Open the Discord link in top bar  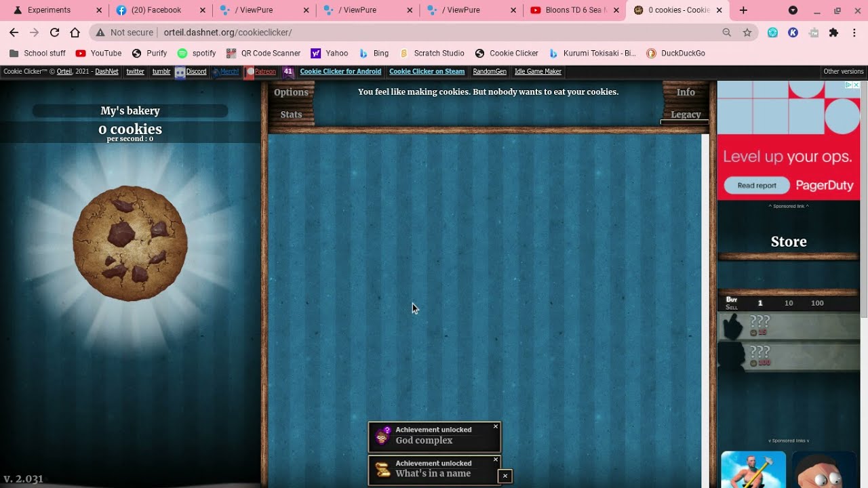pos(191,72)
